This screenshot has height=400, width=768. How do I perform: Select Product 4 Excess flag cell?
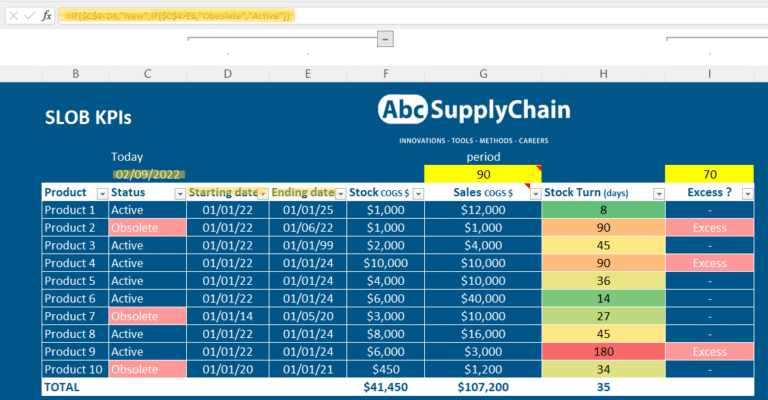pos(709,263)
